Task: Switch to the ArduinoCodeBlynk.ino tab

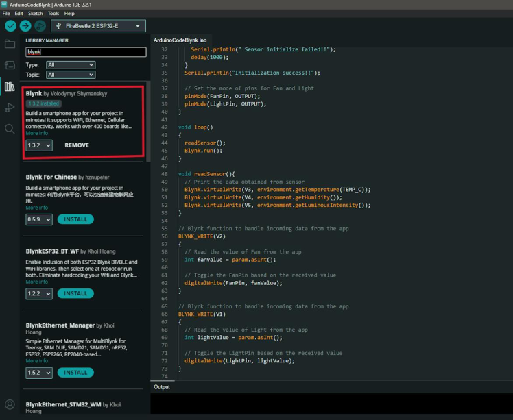Action: pyautogui.click(x=180, y=40)
